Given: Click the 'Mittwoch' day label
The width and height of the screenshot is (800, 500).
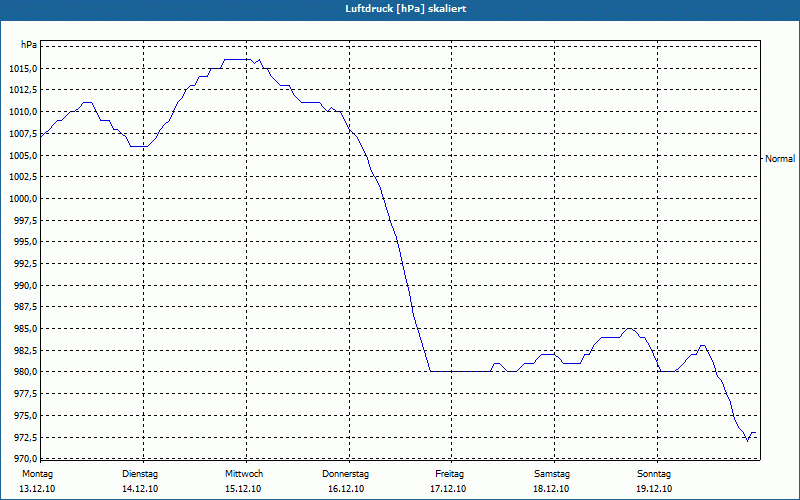Looking at the screenshot, I should pyautogui.click(x=244, y=474).
